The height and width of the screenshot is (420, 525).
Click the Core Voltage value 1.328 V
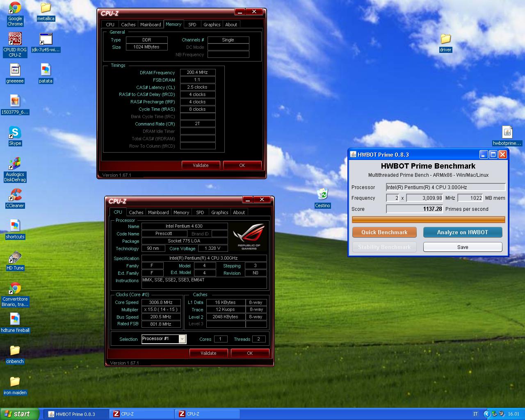(x=212, y=248)
